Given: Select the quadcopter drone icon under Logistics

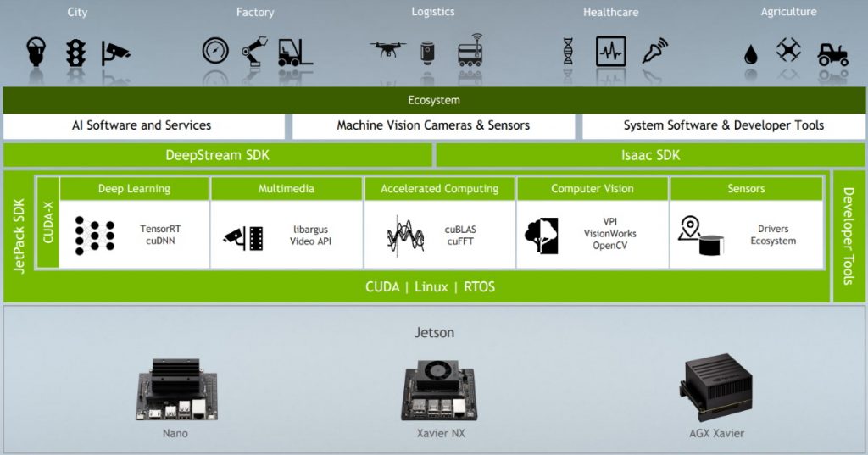Looking at the screenshot, I should [387, 51].
